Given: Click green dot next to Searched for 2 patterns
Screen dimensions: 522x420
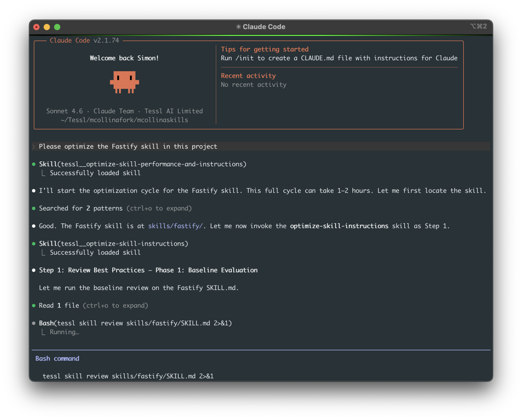Looking at the screenshot, I should [x=34, y=208].
